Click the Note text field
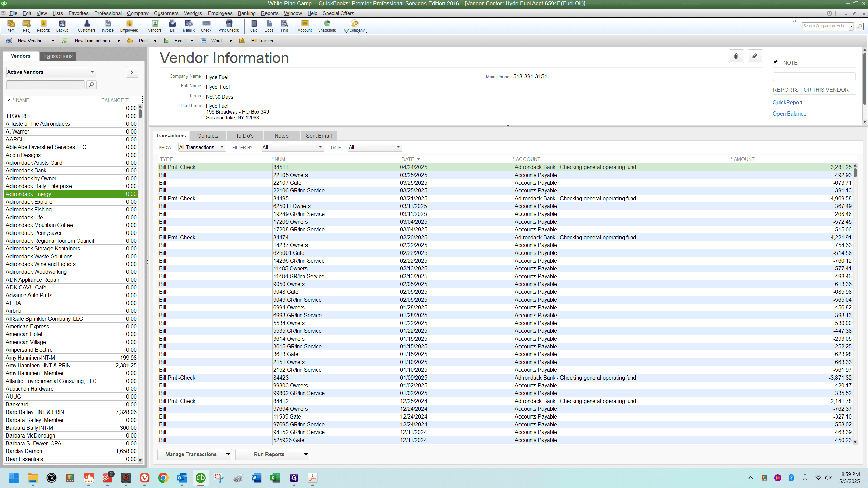 click(814, 77)
